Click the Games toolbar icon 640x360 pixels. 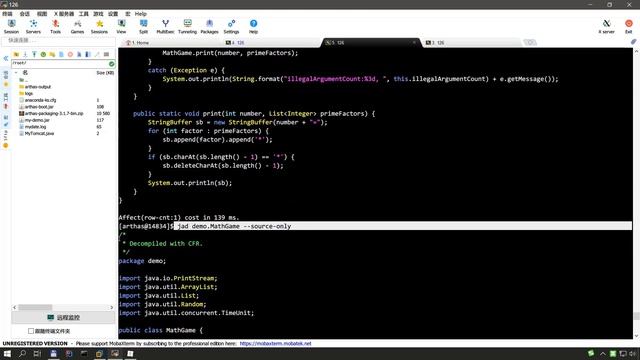coord(77,26)
